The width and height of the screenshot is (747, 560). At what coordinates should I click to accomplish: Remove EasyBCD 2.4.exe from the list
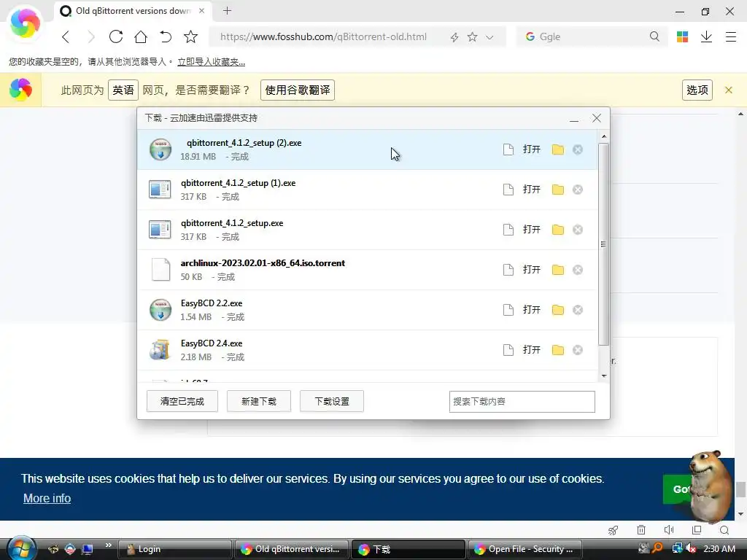(578, 350)
